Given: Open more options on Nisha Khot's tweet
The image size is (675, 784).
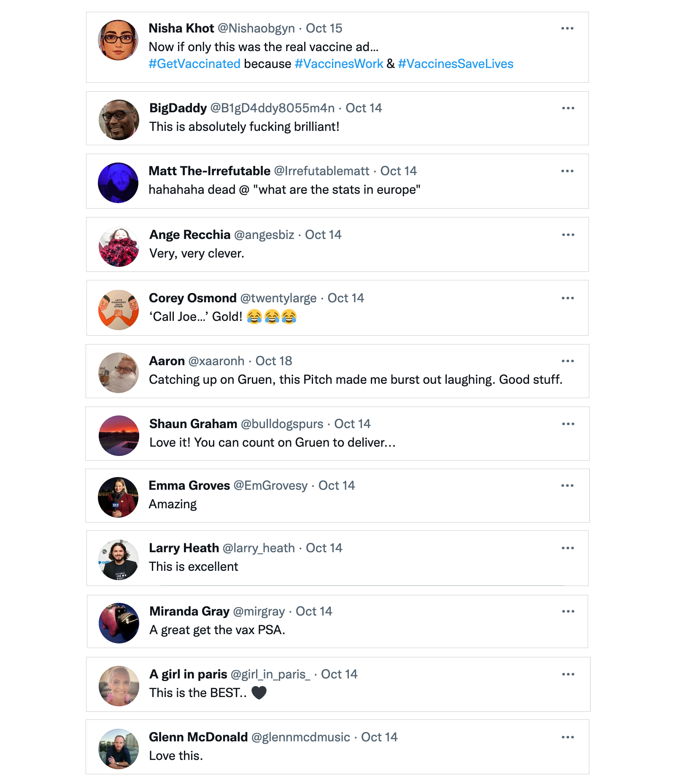Looking at the screenshot, I should point(567,28).
